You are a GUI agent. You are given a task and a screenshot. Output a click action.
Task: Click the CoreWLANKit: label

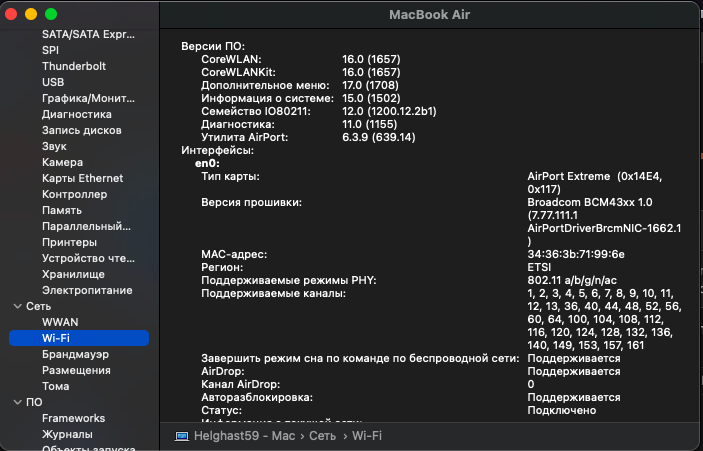(x=238, y=72)
